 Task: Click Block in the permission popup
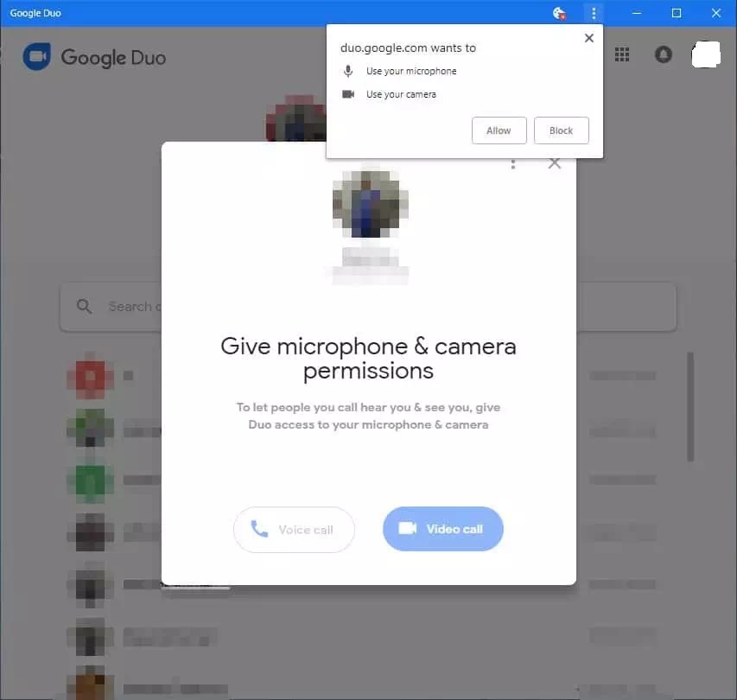(x=562, y=130)
